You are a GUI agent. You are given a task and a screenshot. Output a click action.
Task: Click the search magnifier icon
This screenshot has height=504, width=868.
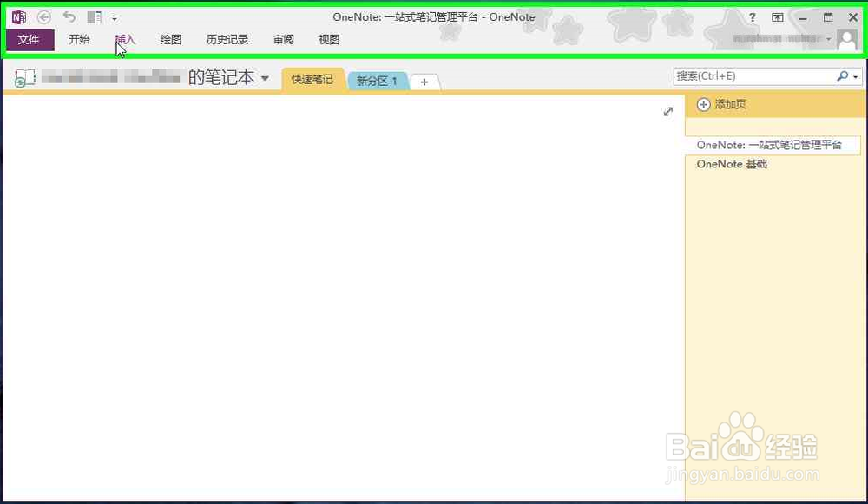coord(843,75)
